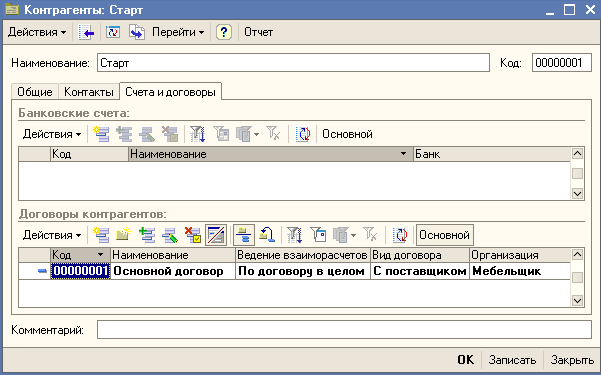Click the Наименование input field containing Старт
Viewport: 601px width, 375px height.
click(x=293, y=62)
